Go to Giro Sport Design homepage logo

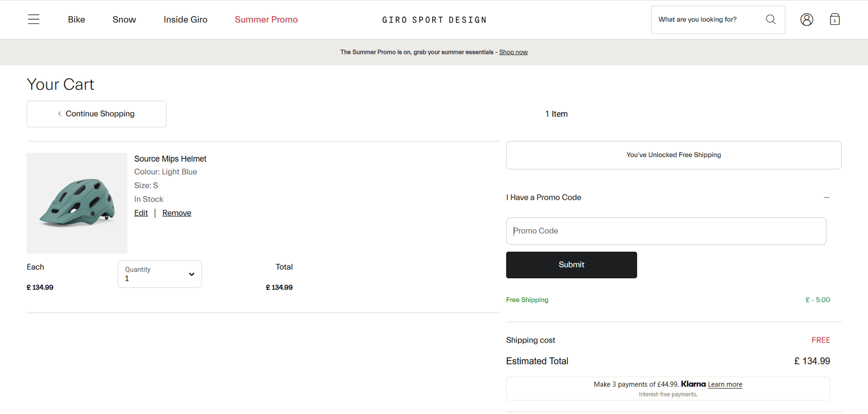(434, 20)
